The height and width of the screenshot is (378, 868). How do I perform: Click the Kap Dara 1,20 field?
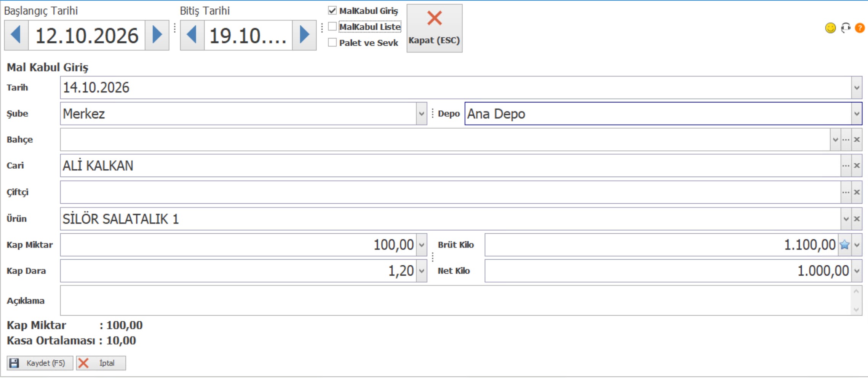[238, 271]
